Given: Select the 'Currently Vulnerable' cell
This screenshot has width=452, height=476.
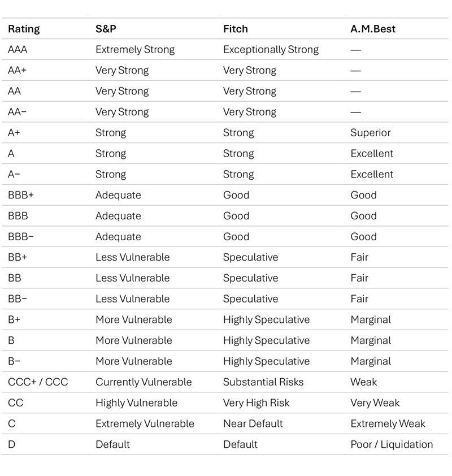Looking at the screenshot, I should 144,382.
